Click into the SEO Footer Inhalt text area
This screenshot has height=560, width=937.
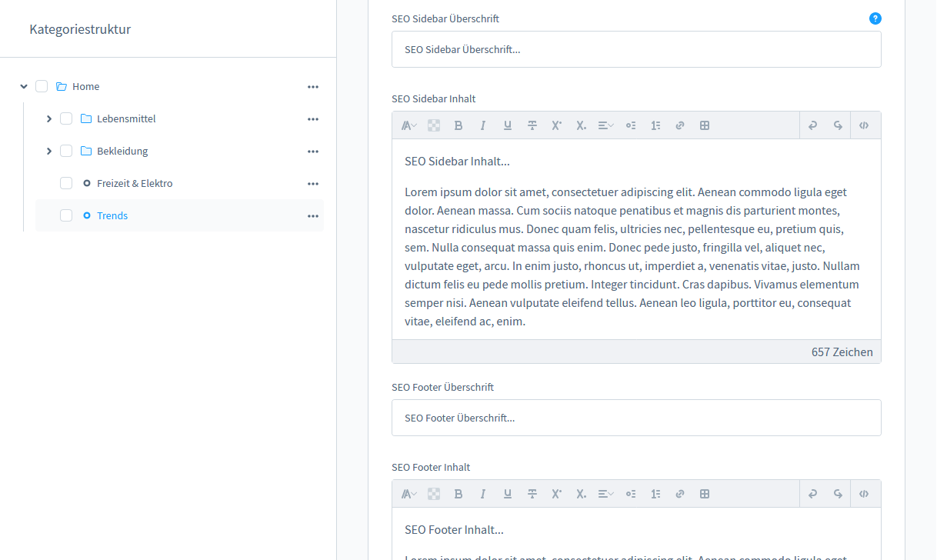(636, 534)
